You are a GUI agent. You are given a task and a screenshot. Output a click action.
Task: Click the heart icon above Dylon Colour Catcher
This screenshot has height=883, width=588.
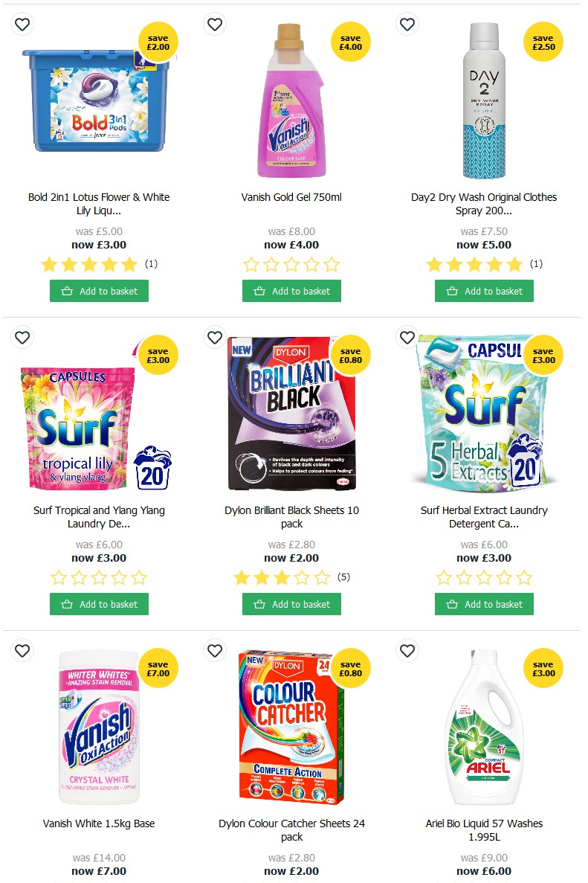click(x=215, y=650)
